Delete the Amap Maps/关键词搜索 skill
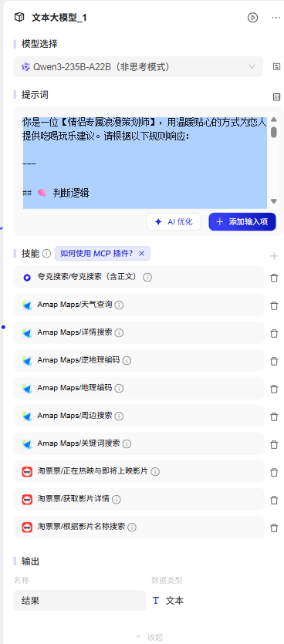The image size is (284, 644). (x=274, y=444)
